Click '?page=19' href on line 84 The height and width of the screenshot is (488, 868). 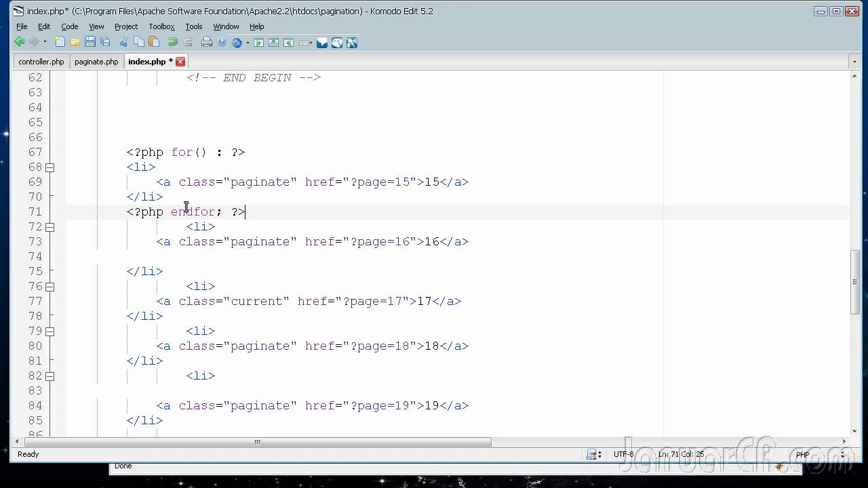380,405
